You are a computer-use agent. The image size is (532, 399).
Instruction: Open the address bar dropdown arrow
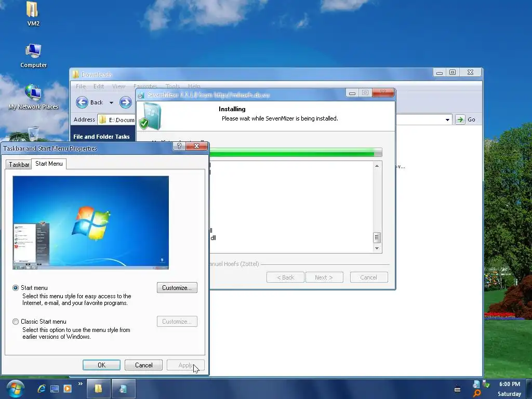[x=447, y=120]
